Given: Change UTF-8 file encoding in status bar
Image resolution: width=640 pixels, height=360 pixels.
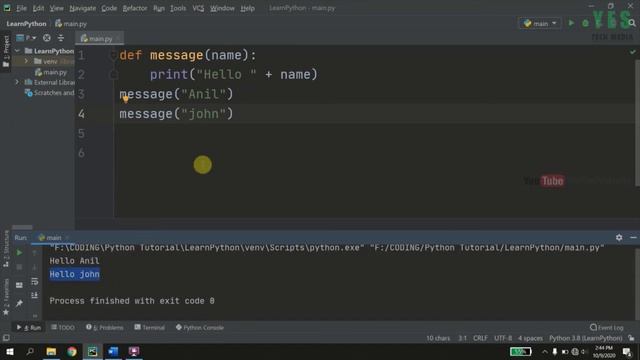Looking at the screenshot, I should click(x=503, y=338).
